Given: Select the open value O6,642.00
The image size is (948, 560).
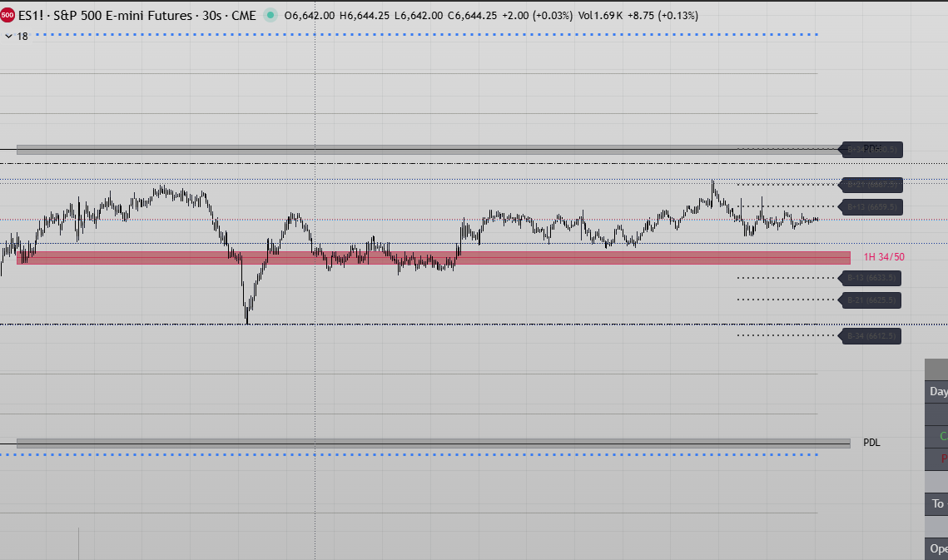Looking at the screenshot, I should point(309,15).
